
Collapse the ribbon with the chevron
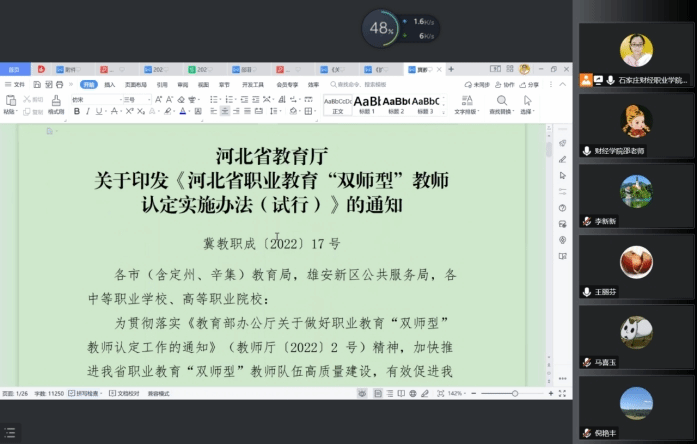(x=562, y=84)
